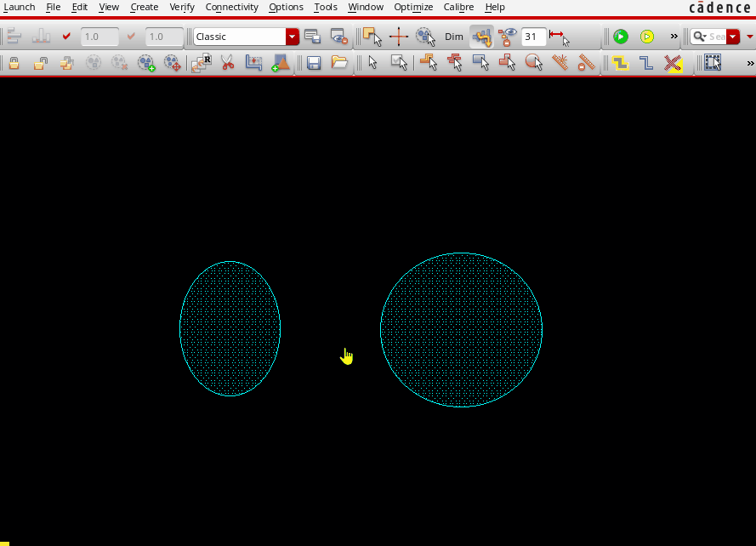This screenshot has height=546, width=756.
Task: Open the Verify menu
Action: [181, 7]
